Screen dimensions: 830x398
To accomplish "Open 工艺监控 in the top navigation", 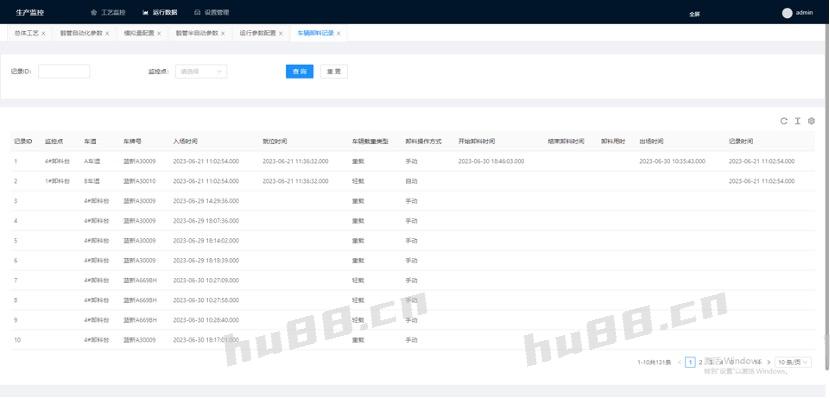I will (x=109, y=12).
